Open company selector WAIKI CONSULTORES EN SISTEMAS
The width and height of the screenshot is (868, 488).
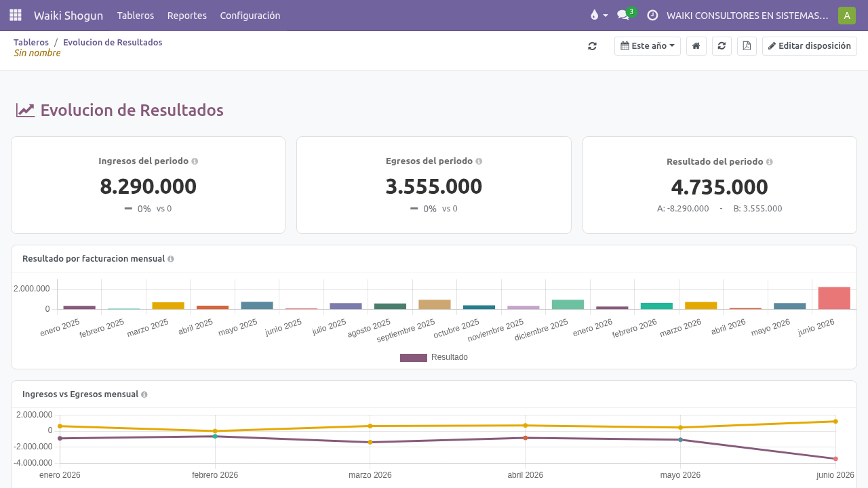coord(747,15)
